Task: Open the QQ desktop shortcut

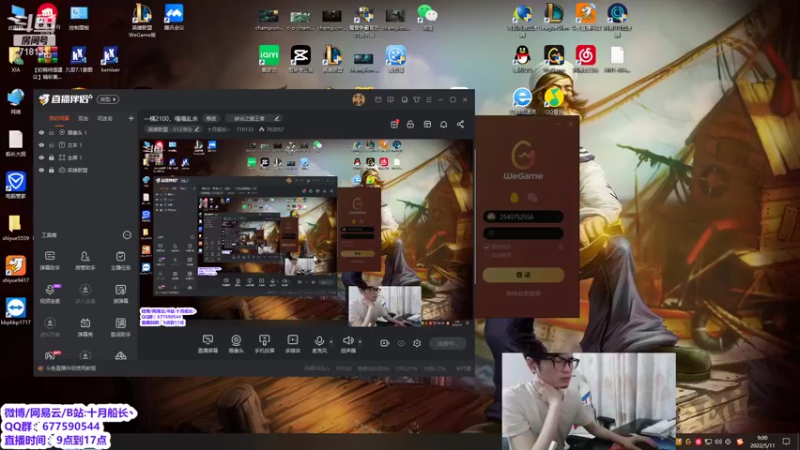Action: (x=522, y=59)
